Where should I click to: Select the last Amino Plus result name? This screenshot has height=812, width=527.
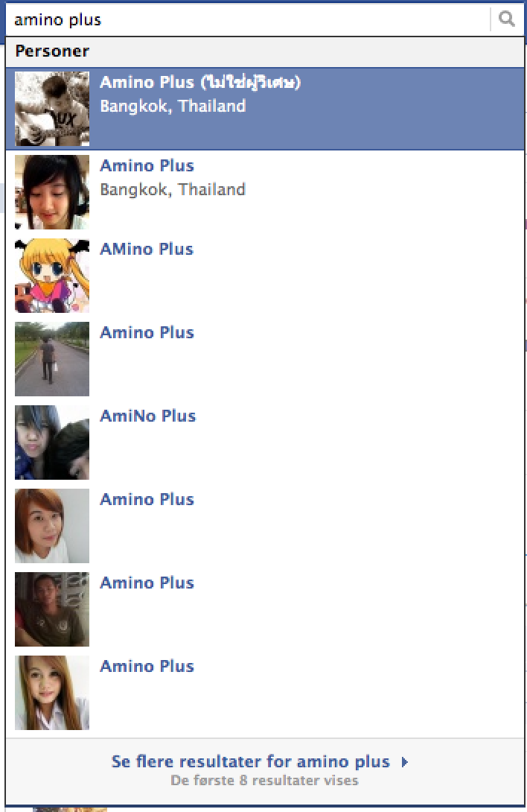point(147,666)
